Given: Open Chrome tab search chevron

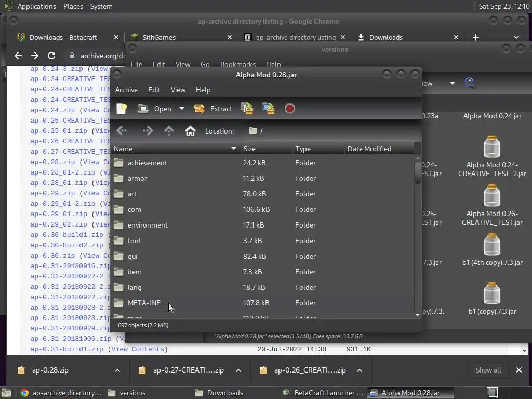Looking at the screenshot, I should tap(516, 37).
